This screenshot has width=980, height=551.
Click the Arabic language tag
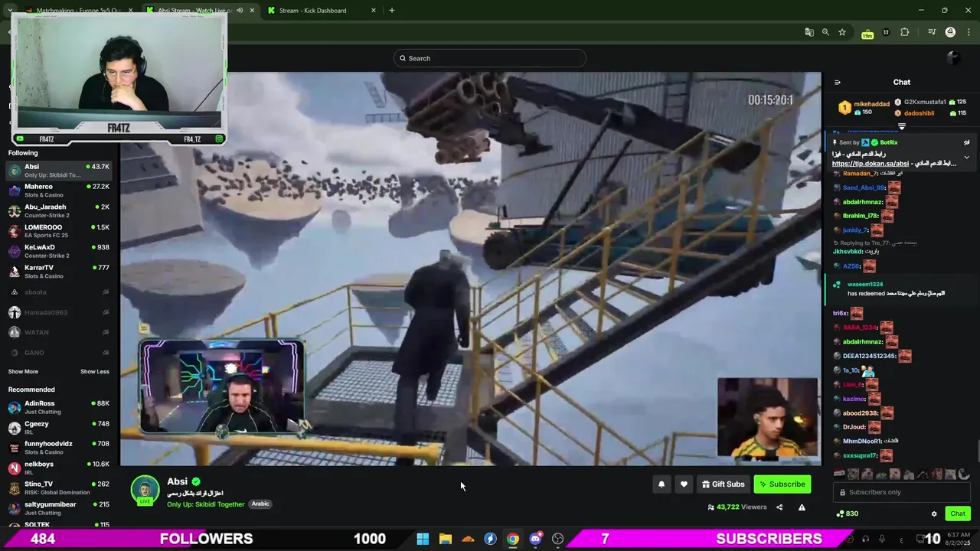260,504
